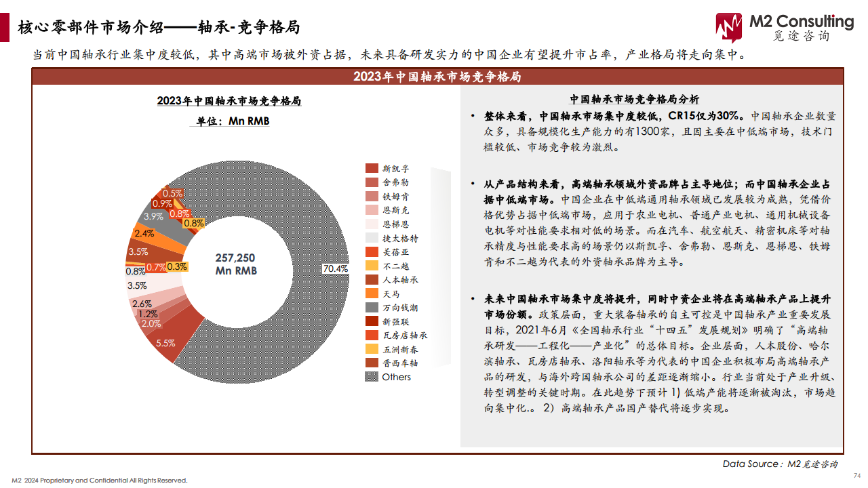The height and width of the screenshot is (488, 868).
Task: Click the heading 中国轴承市场竞争格局分析
Action: coord(635,98)
